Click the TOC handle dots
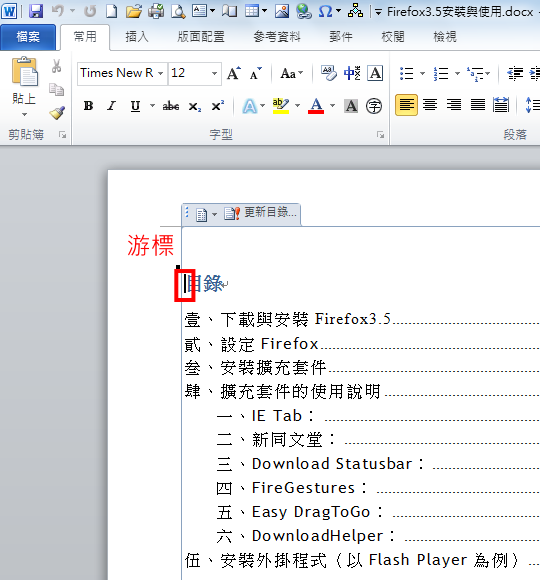This screenshot has width=540, height=580. 187,212
